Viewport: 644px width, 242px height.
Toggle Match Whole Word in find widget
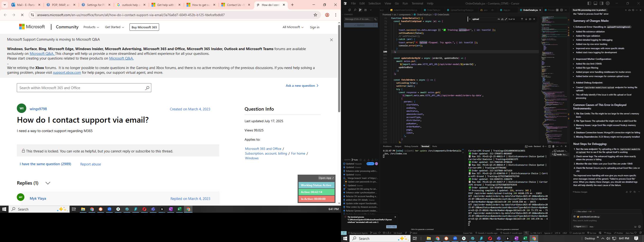(x=502, y=19)
